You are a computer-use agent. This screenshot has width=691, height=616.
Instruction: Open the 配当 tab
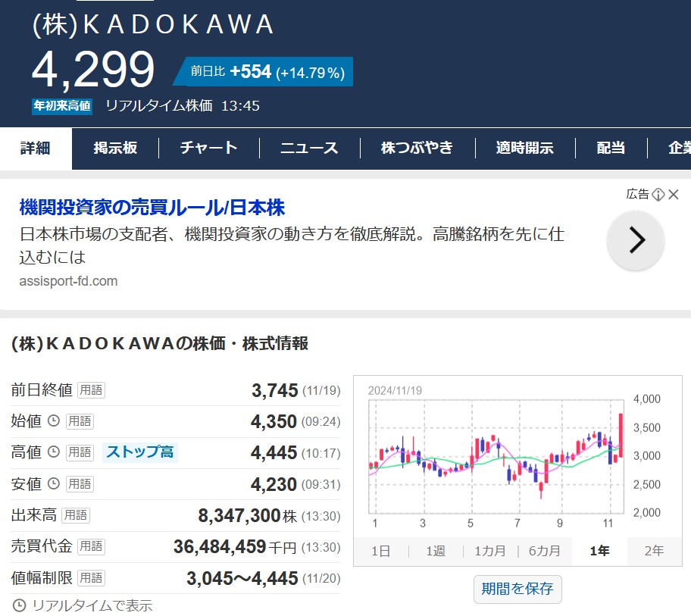(611, 148)
